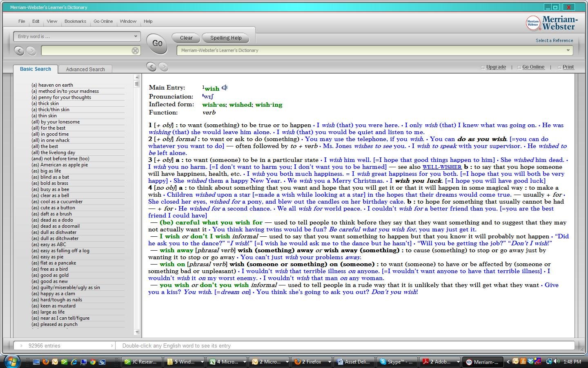This screenshot has height=368, width=588.
Task: Follow the WELL-WISHER cross-reference link
Action: (442, 167)
